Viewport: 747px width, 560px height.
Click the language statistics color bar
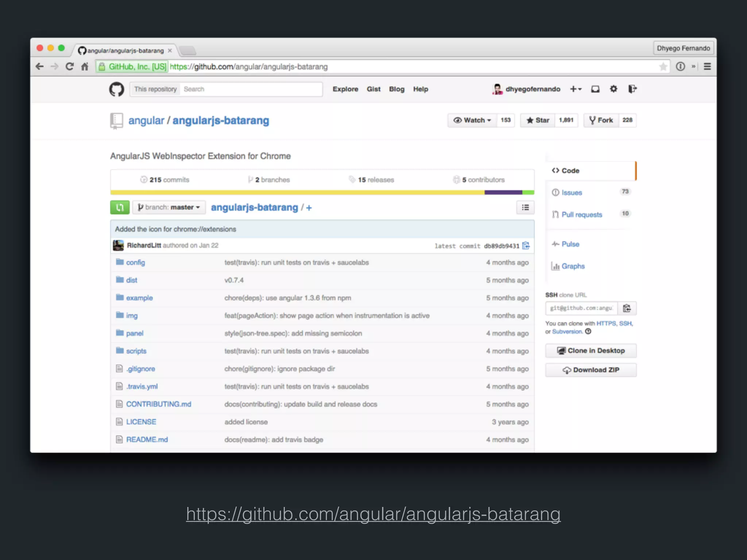click(322, 192)
